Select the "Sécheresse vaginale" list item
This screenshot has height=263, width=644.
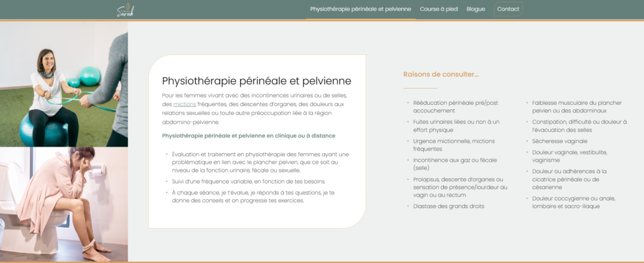click(x=560, y=141)
